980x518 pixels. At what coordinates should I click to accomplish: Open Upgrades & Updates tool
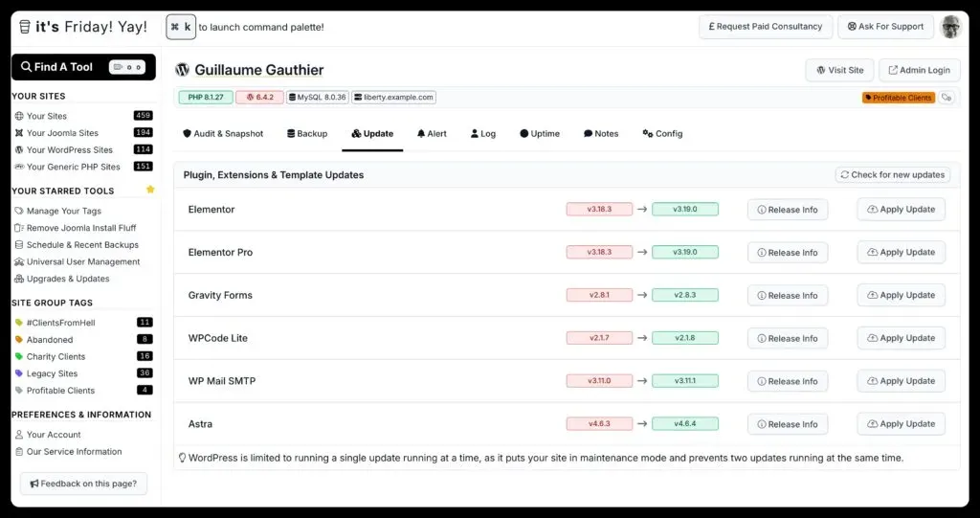[62, 279]
